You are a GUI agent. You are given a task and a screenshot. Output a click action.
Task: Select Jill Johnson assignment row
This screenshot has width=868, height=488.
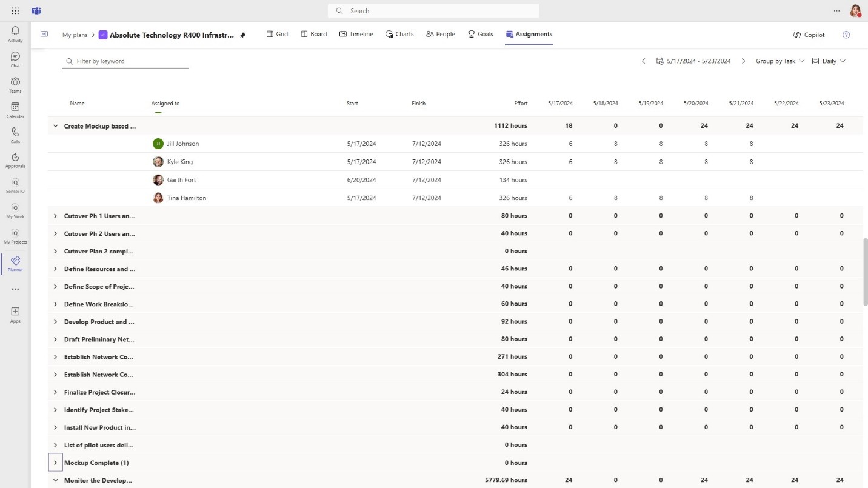tap(456, 144)
